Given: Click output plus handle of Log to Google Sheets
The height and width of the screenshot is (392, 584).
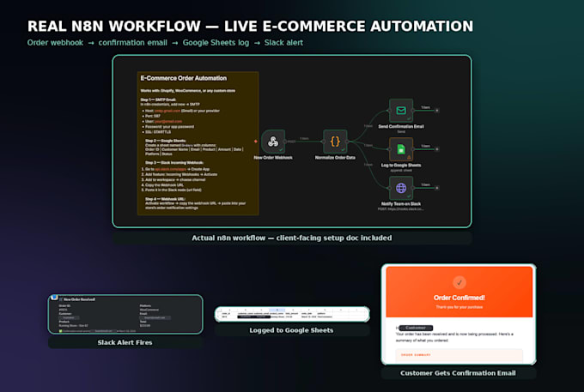Looking at the screenshot, I should (437, 149).
